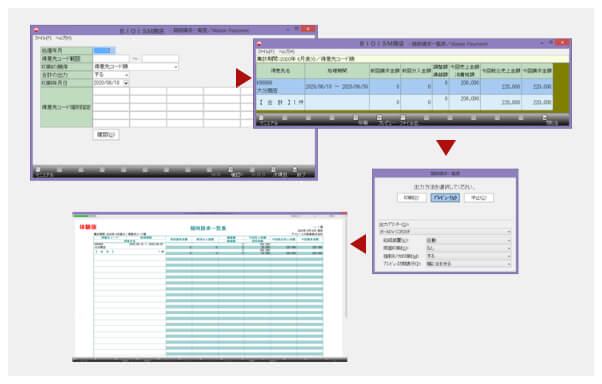Image resolution: width=602 pixels, height=384 pixels.
Task: Click the プレビュー (preview) function bar icon in results window
Action: coord(379,118)
